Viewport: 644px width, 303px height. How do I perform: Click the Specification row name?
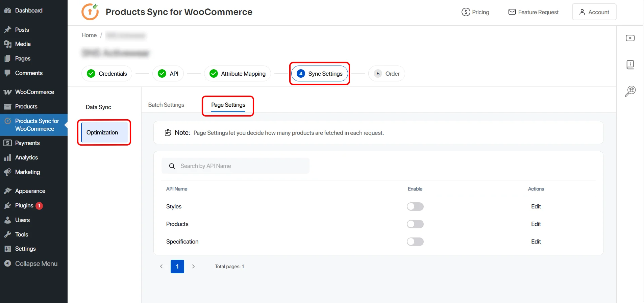pos(182,242)
